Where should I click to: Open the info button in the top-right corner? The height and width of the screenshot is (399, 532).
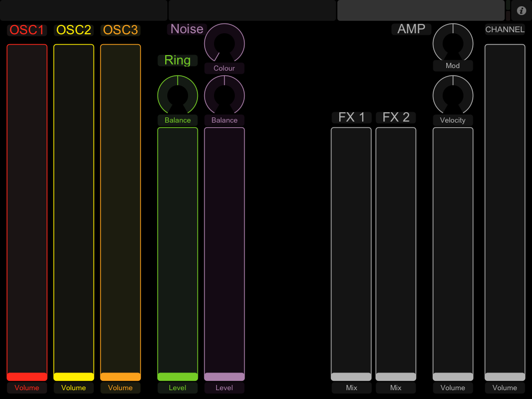[522, 10]
